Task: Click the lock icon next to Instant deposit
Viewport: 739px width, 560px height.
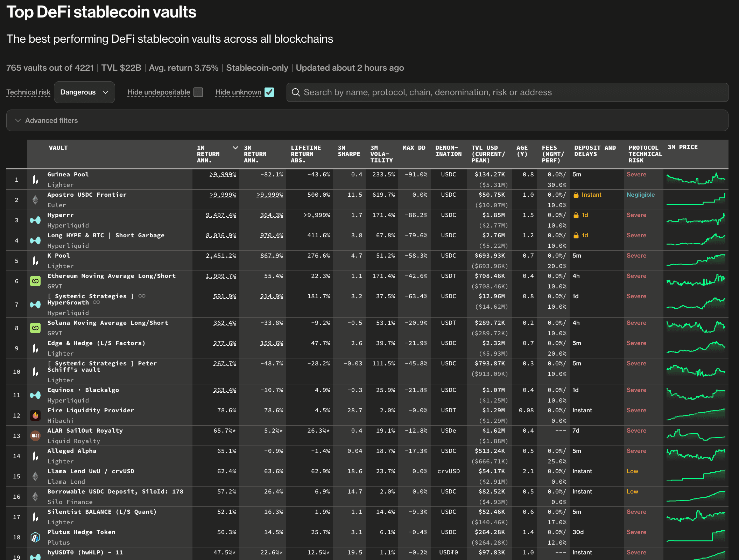Action: coord(576,195)
